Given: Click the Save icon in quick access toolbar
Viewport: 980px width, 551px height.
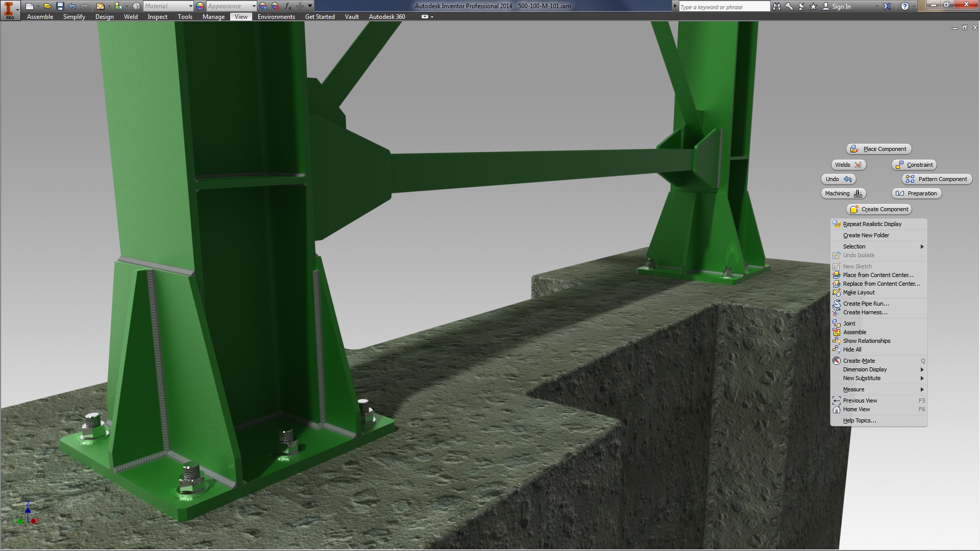Looking at the screenshot, I should coord(60,6).
